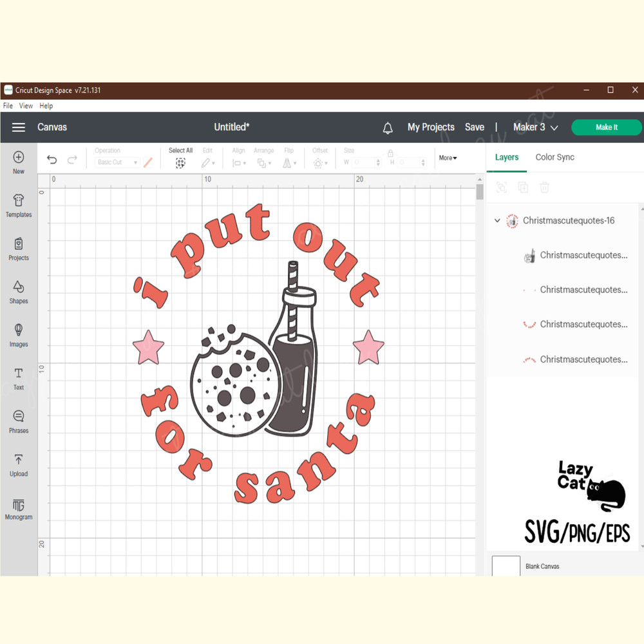Open the Images library

[19, 330]
